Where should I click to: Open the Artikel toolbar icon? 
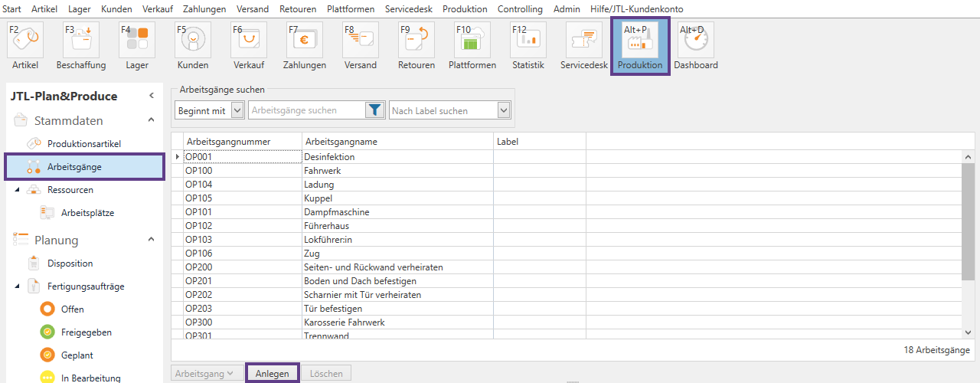pos(26,41)
